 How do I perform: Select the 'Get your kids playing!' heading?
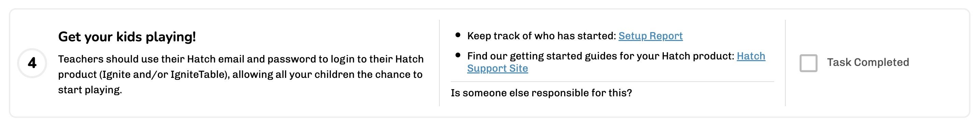click(x=127, y=37)
